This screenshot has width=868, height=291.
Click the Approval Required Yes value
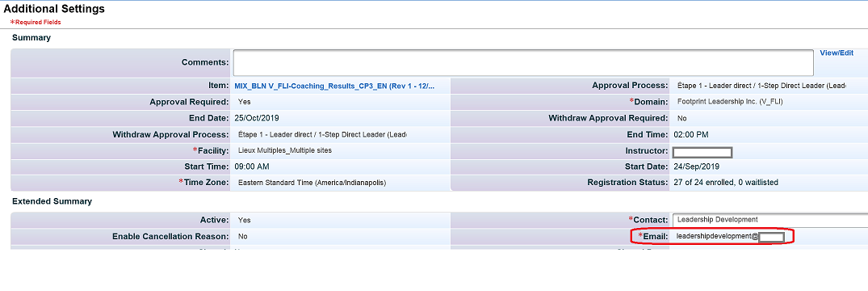[244, 102]
